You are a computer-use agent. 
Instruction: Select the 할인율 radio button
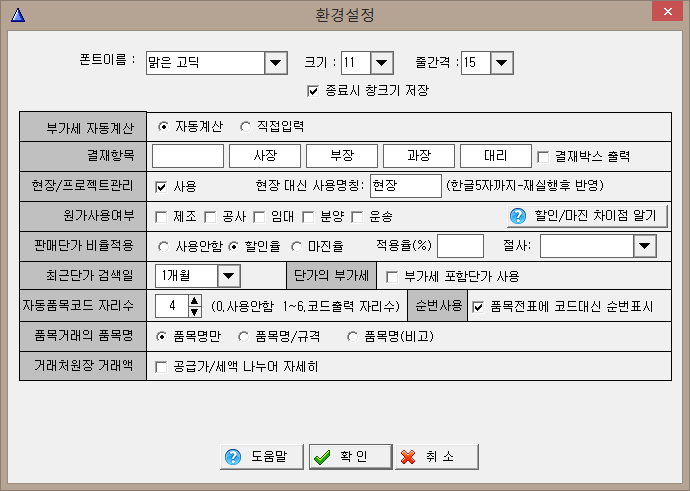click(234, 247)
